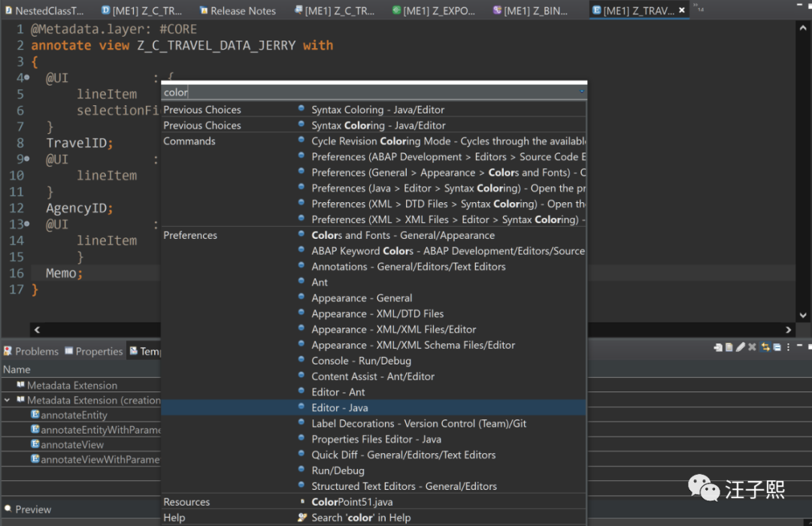
Task: Toggle the link with editor yellow arrows button
Action: pyautogui.click(x=765, y=347)
